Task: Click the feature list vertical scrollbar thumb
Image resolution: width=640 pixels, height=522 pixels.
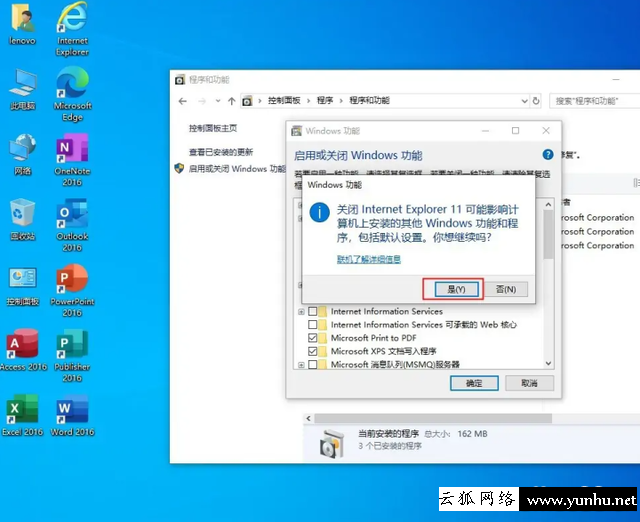Action: [x=549, y=235]
